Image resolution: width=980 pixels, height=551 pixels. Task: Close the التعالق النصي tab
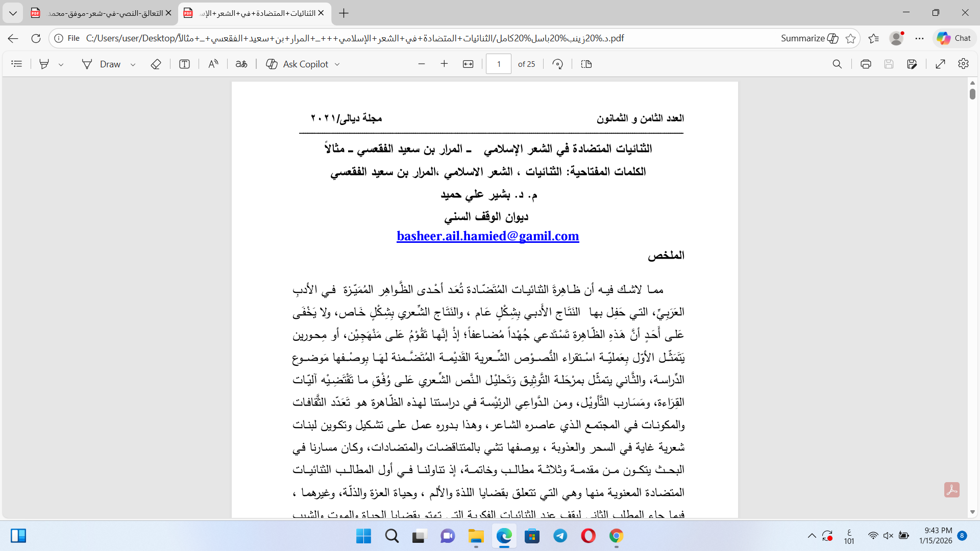point(168,13)
